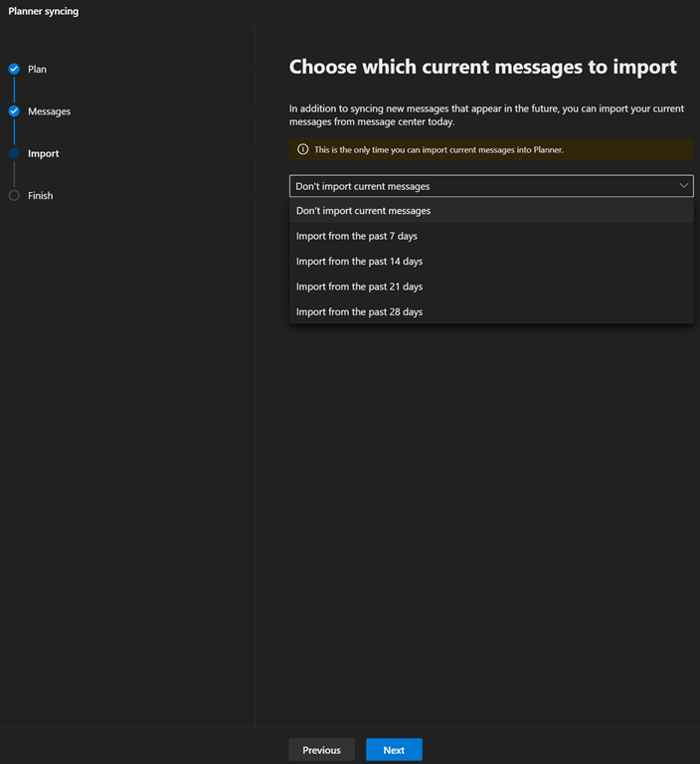The image size is (700, 764).
Task: Go to the Next step
Action: (x=394, y=750)
